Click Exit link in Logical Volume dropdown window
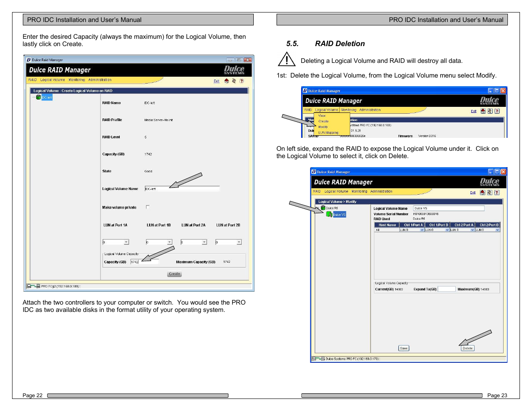The image size is (532, 411). (x=473, y=111)
